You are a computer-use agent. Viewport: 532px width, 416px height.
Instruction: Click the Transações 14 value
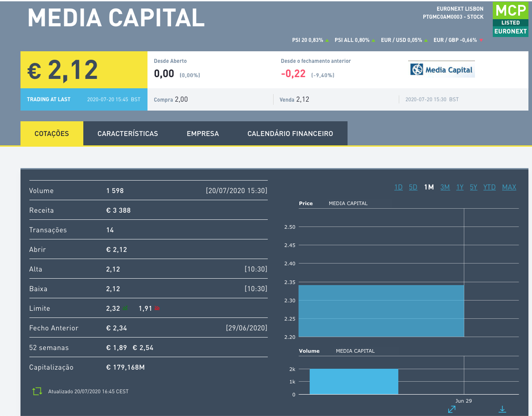pyautogui.click(x=110, y=230)
